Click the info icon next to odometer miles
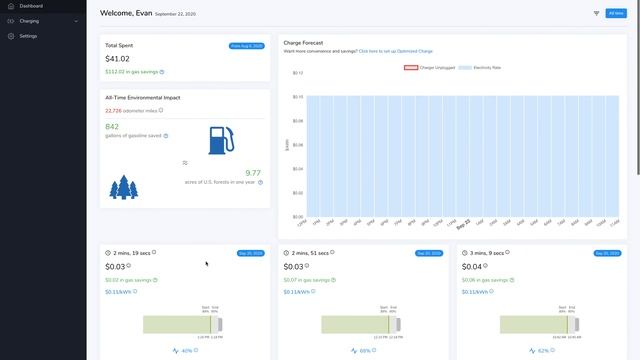This screenshot has width=640, height=360. pos(161,110)
